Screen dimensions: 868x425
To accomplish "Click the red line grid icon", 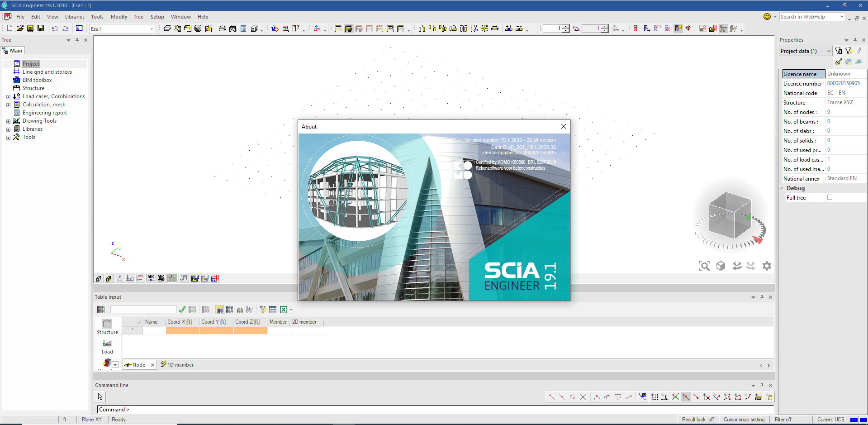I will [215, 278].
